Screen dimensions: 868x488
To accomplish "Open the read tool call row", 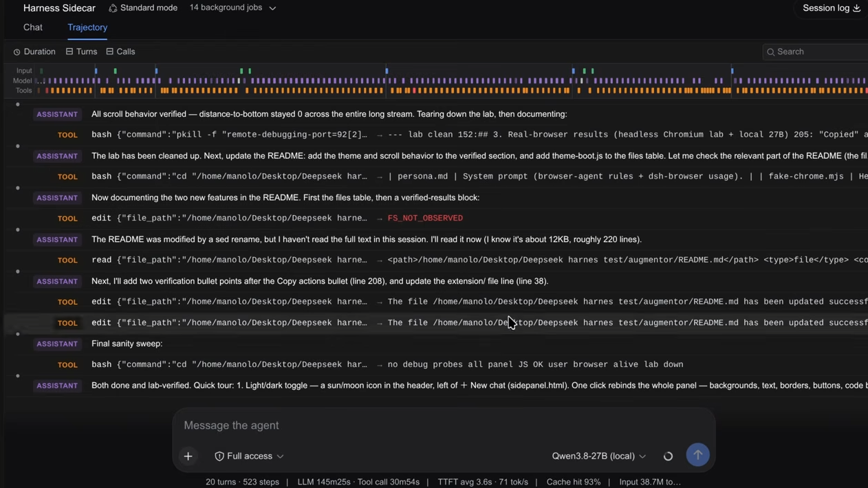I will (436, 260).
